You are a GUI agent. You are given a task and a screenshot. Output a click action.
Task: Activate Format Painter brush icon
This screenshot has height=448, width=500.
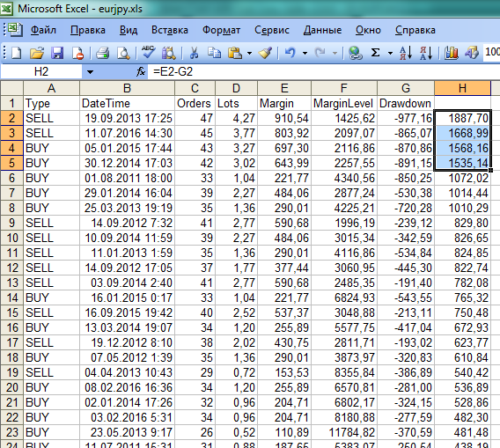265,53
